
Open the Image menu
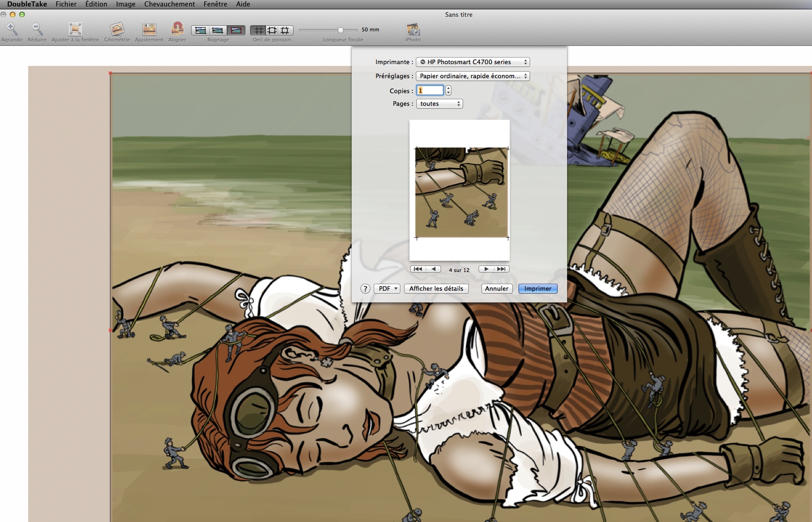[x=125, y=4]
